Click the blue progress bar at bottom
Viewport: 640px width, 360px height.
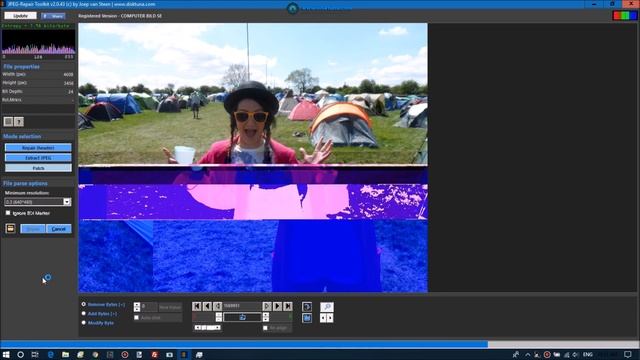tap(244, 344)
